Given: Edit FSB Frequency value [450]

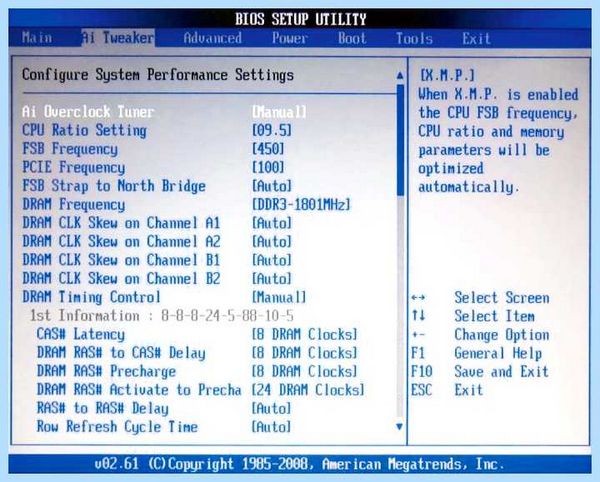Looking at the screenshot, I should coord(268,149).
